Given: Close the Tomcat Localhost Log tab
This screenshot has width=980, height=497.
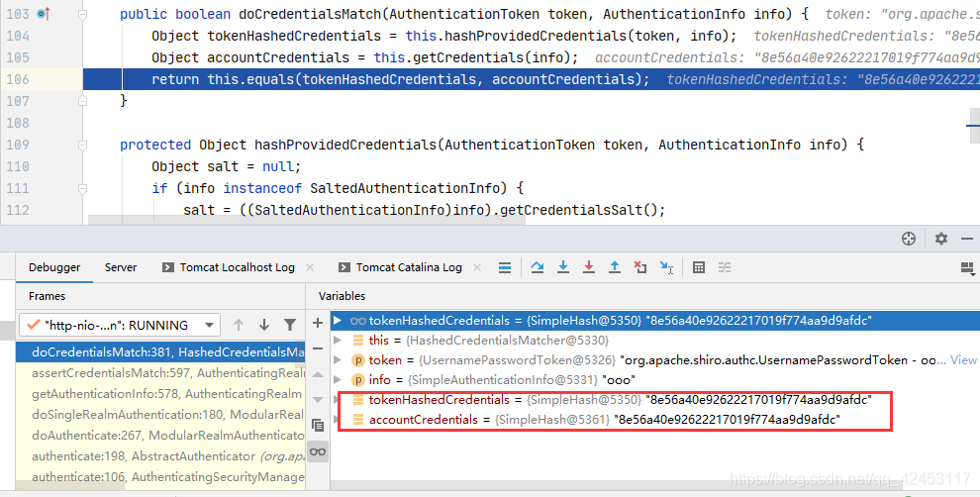Looking at the screenshot, I should [x=310, y=267].
